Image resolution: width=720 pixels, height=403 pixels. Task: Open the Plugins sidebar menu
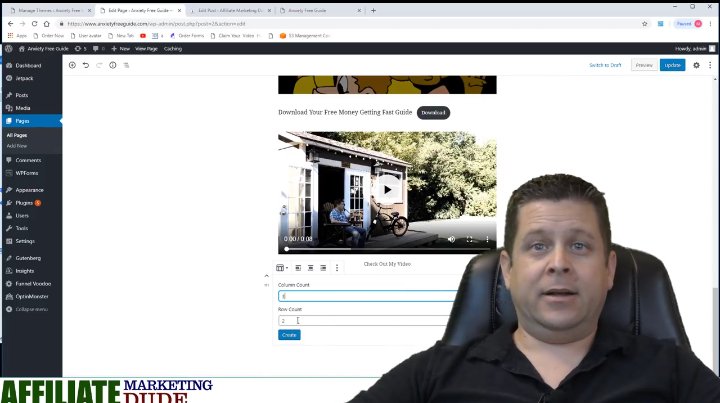pos(24,203)
